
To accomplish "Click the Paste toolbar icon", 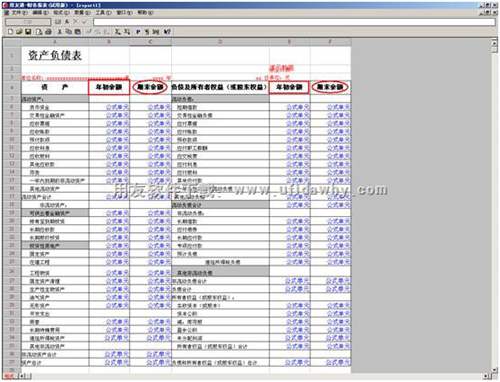I will tap(77, 32).
